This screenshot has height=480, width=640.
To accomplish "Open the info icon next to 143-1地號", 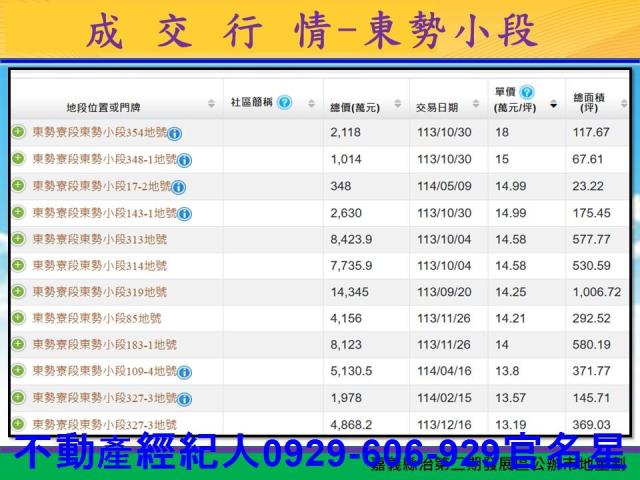I will [185, 213].
